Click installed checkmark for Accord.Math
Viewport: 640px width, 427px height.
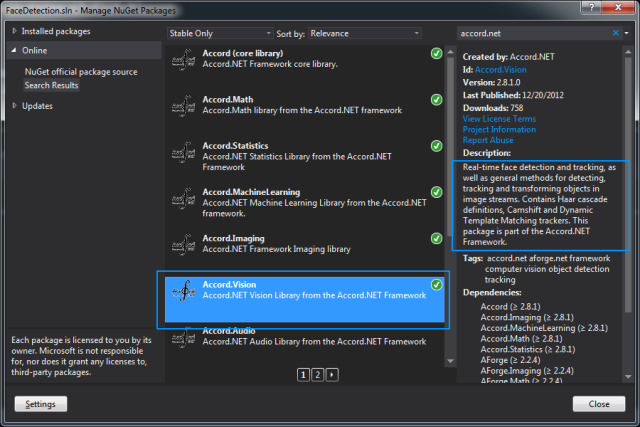click(436, 100)
